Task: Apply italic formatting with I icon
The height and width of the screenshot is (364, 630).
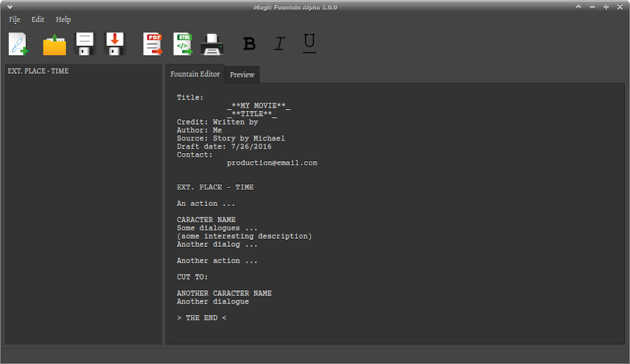Action: pyautogui.click(x=280, y=43)
